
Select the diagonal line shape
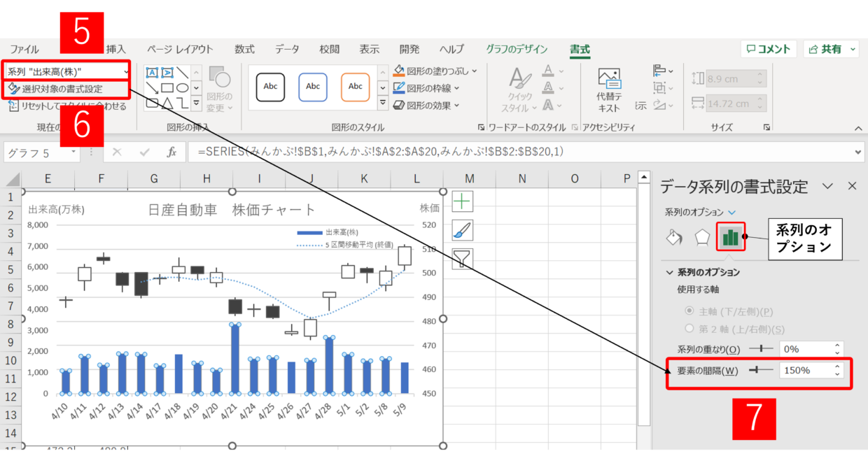[x=183, y=73]
